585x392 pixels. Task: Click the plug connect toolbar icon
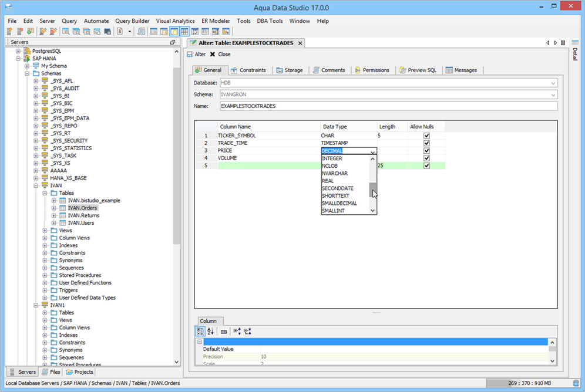pyautogui.click(x=43, y=32)
